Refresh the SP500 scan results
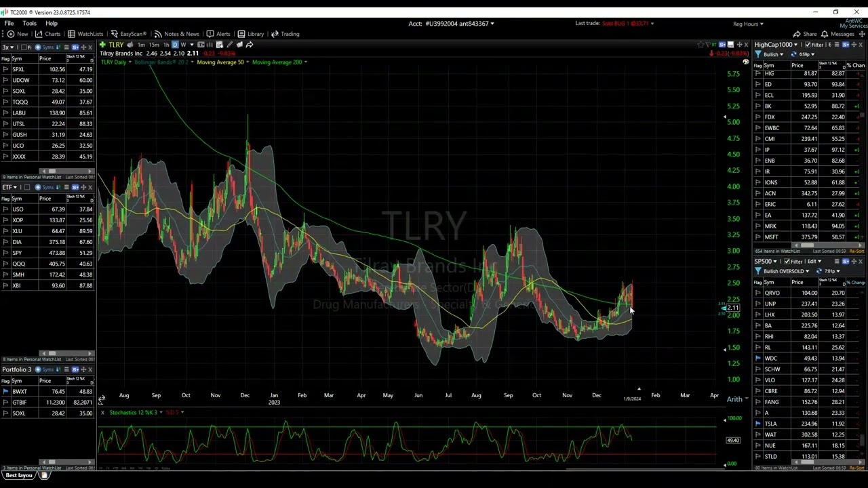This screenshot has height=488, width=868. tap(820, 271)
